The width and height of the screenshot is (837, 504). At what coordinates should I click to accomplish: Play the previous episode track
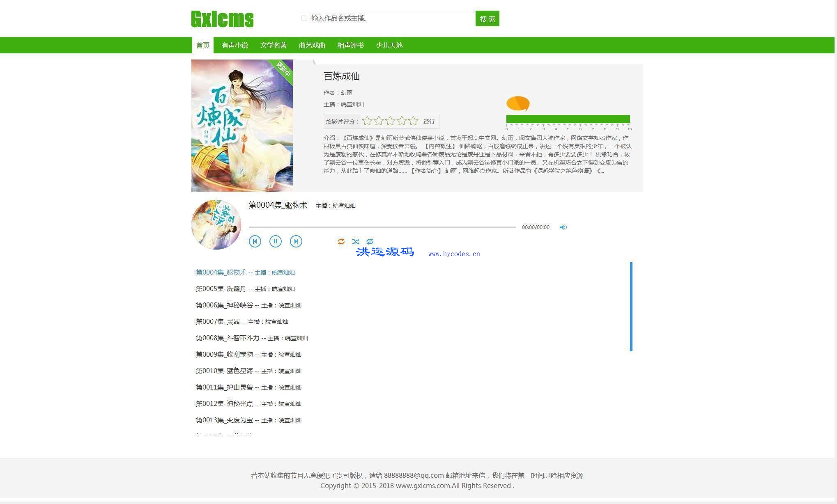coord(255,241)
